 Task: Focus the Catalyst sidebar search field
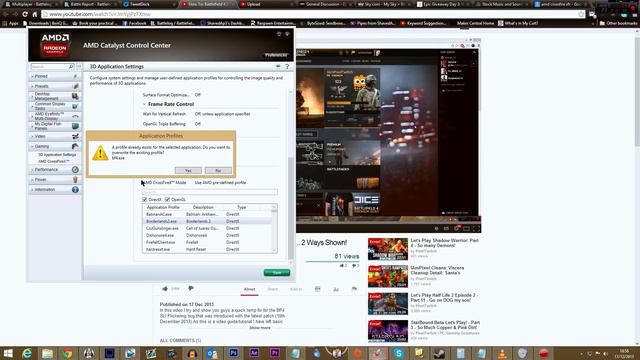coord(49,66)
